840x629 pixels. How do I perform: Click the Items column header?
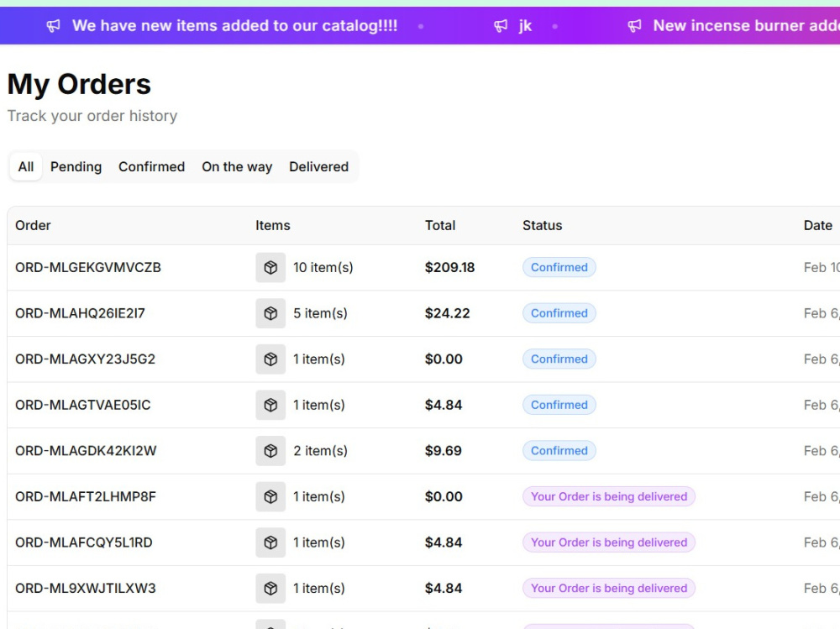click(x=273, y=226)
